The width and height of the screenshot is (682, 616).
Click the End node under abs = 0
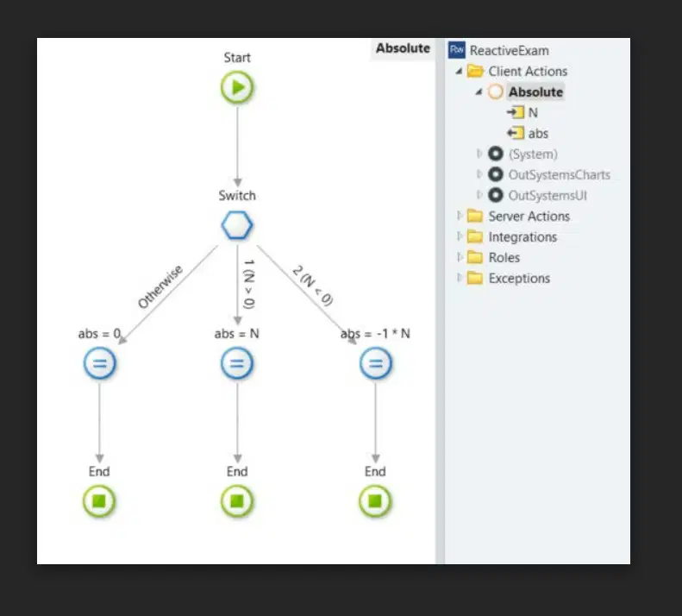tap(99, 501)
